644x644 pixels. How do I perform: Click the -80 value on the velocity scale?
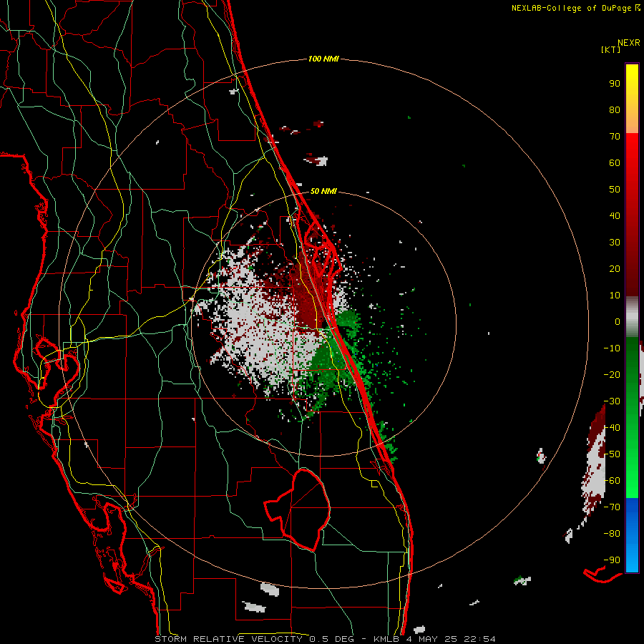click(x=612, y=534)
